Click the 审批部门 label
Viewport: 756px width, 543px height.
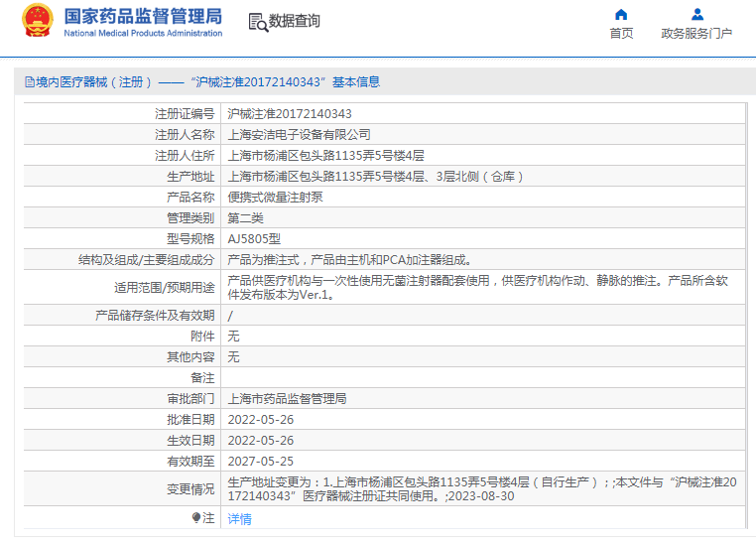(x=190, y=399)
